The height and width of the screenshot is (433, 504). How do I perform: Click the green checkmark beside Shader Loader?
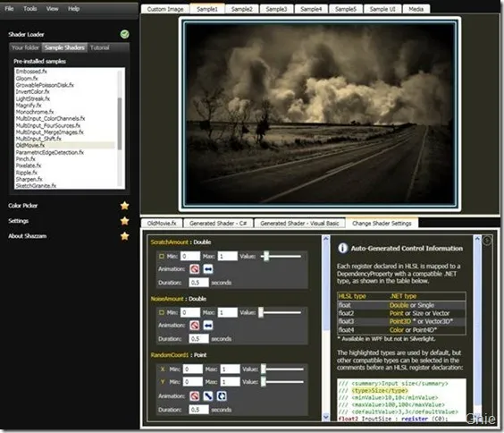[125, 34]
